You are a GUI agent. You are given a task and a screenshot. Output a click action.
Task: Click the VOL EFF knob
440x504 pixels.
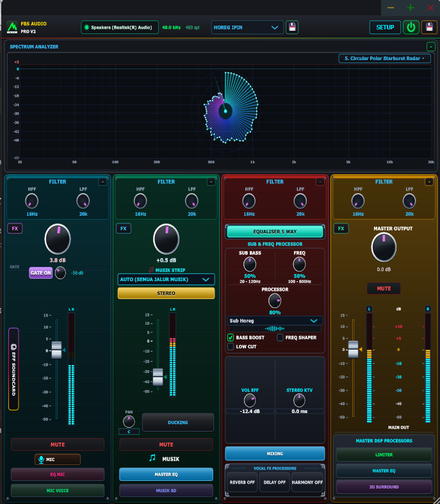pos(250,400)
